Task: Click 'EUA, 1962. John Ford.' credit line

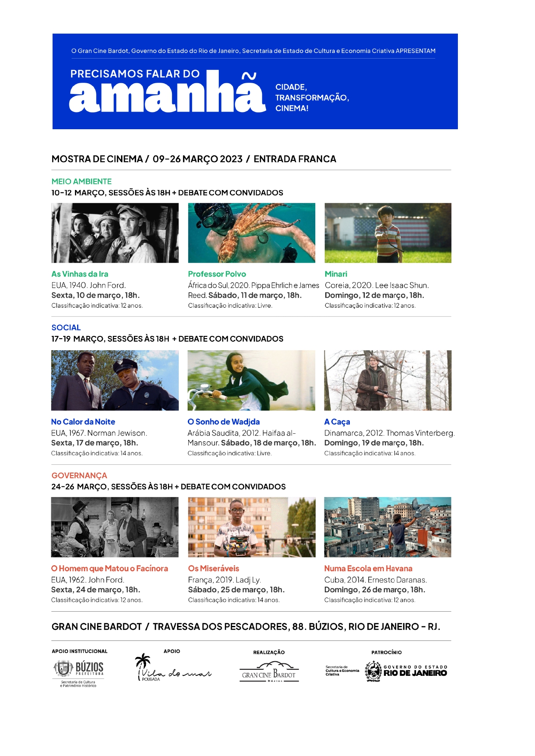Action: [87, 580]
